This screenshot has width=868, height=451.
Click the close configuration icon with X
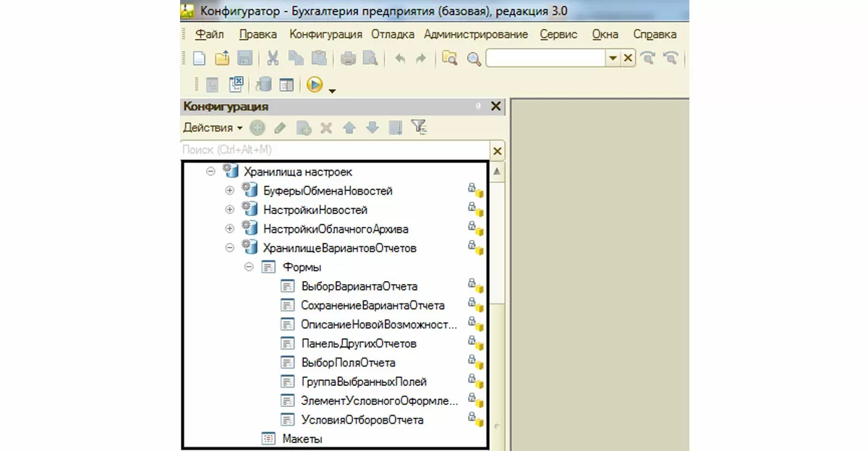[236, 85]
